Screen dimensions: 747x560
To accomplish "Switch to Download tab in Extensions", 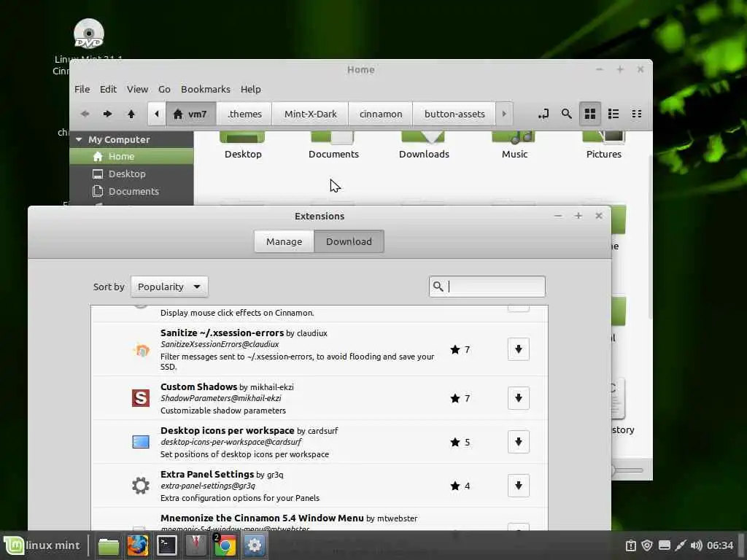I will point(349,241).
